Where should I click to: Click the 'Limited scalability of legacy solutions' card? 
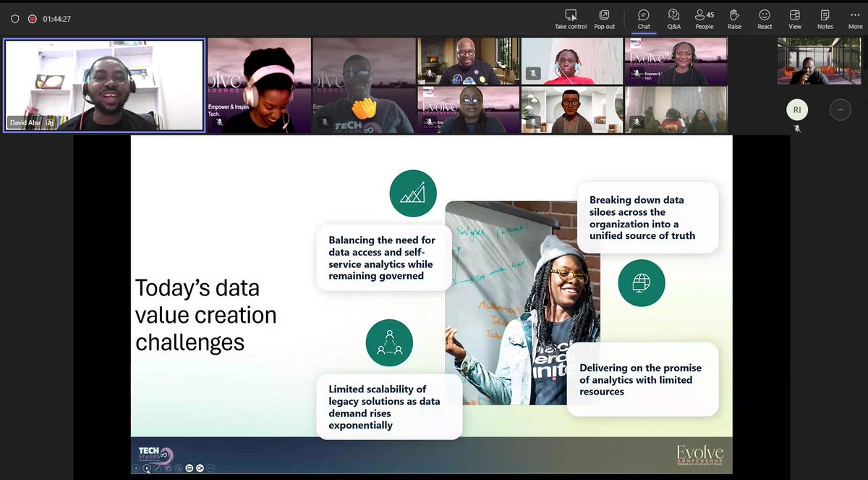click(389, 407)
